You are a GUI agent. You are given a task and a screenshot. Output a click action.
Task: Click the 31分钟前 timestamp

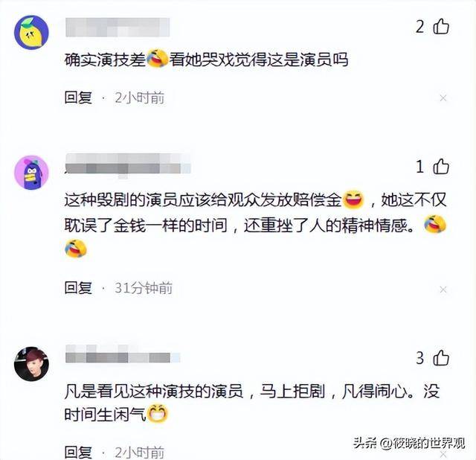coord(144,288)
